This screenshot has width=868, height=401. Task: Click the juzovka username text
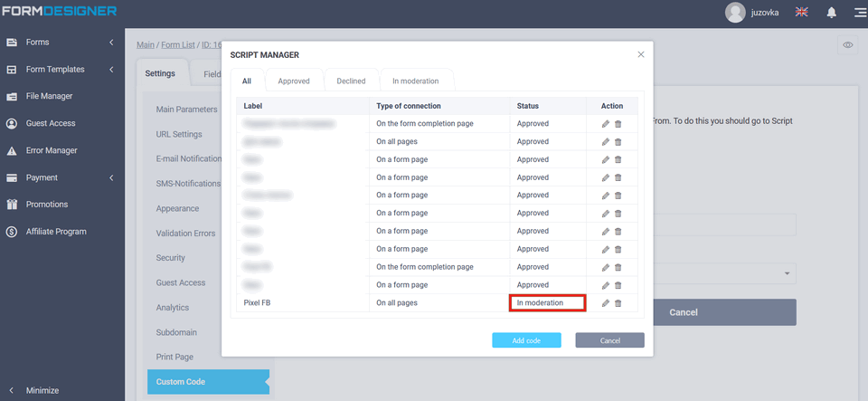point(765,13)
